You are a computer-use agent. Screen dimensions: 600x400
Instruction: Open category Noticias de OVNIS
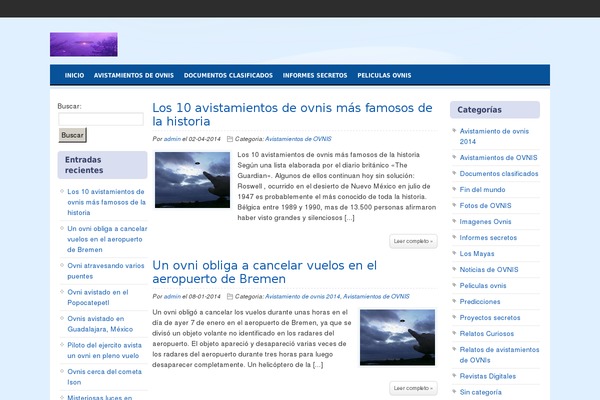tap(489, 270)
